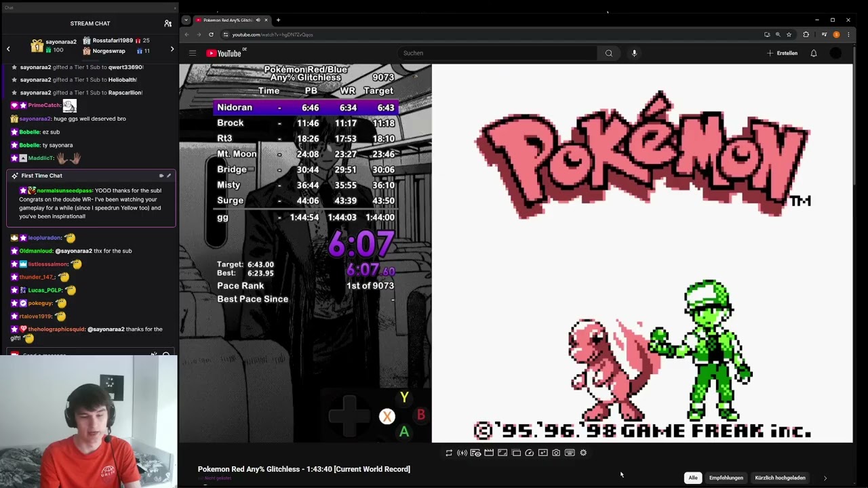This screenshot has height=488, width=868.
Task: Click the dashed-top window icon below player
Action: [516, 453]
